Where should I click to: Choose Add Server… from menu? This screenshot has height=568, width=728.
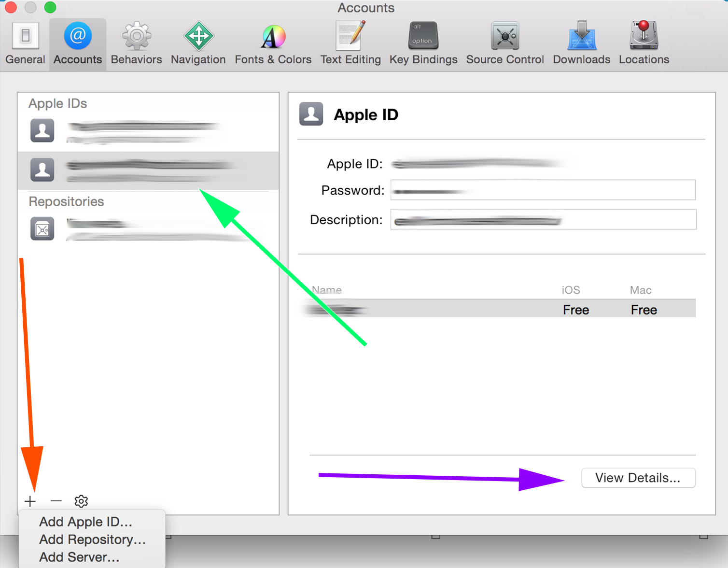point(79,557)
